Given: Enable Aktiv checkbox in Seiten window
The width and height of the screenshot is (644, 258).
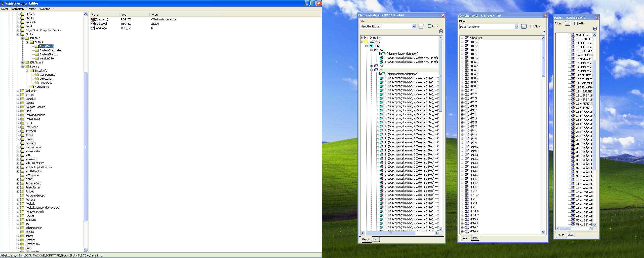Looking at the screenshot, I should (x=576, y=23).
